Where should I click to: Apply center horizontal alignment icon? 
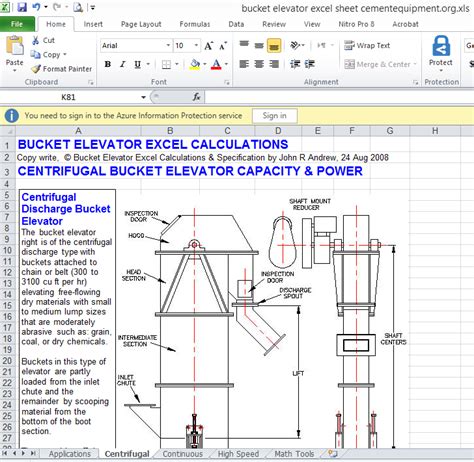click(x=259, y=64)
